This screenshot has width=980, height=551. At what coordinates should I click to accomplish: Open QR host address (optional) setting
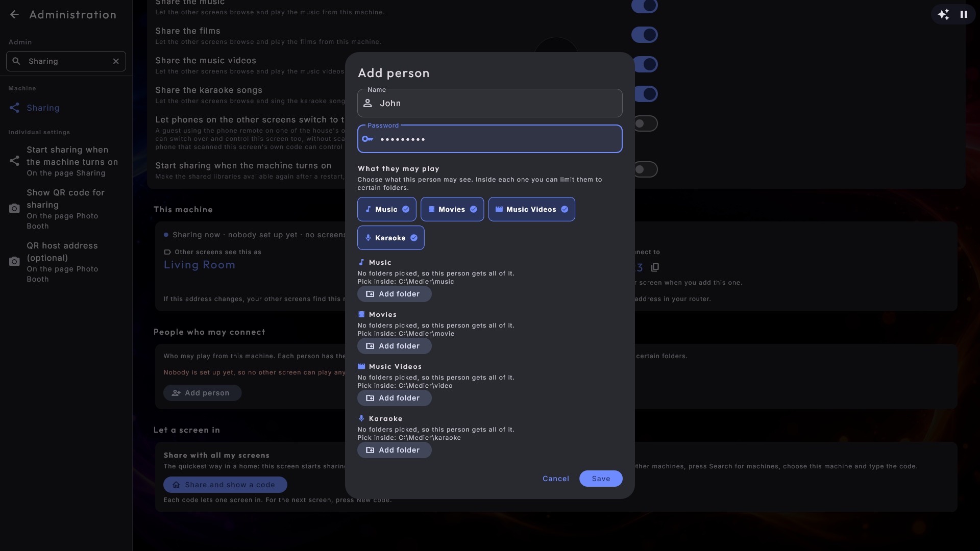pyautogui.click(x=66, y=262)
